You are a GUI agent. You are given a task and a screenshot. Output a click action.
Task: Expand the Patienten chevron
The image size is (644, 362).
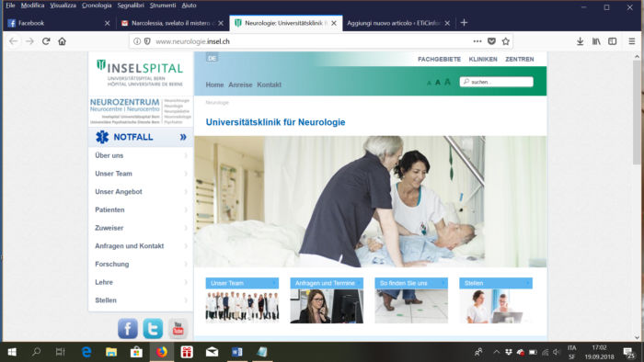pos(186,209)
